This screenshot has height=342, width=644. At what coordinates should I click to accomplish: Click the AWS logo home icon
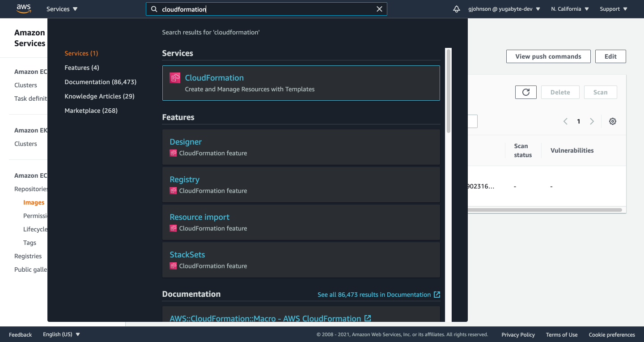tap(24, 9)
